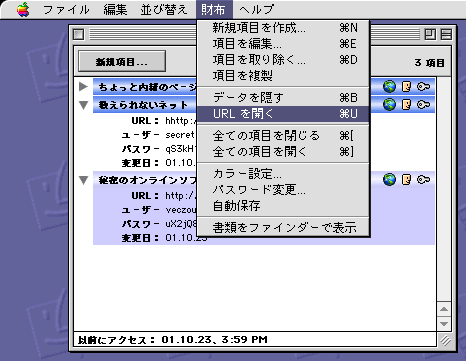The image size is (466, 361).
Task: Open the 並び替え menu
Action: (164, 9)
